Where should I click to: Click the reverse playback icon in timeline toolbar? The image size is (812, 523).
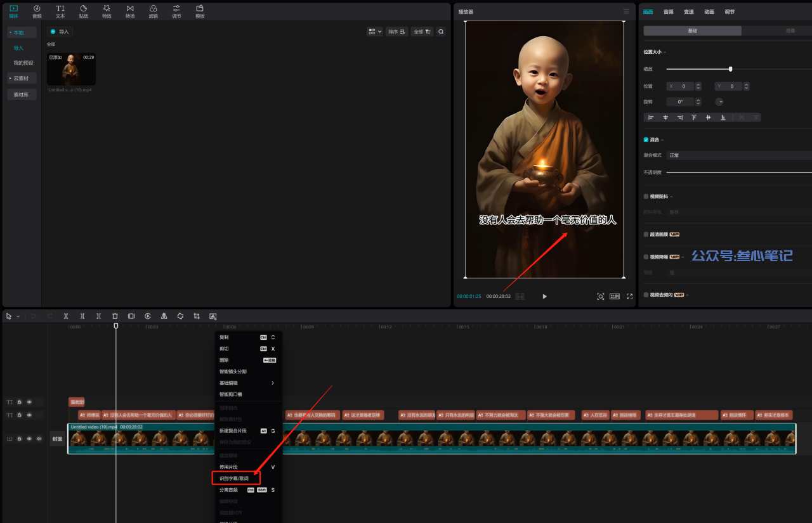(x=148, y=316)
